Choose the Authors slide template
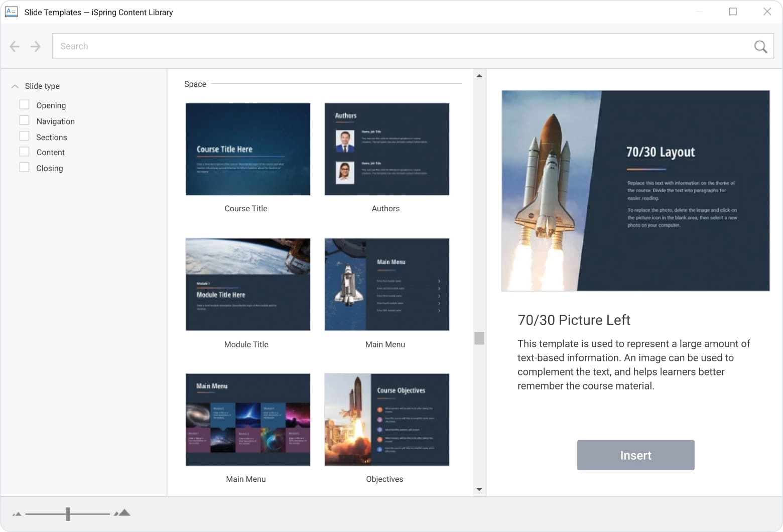Screen dimensions: 783x532 387,150
